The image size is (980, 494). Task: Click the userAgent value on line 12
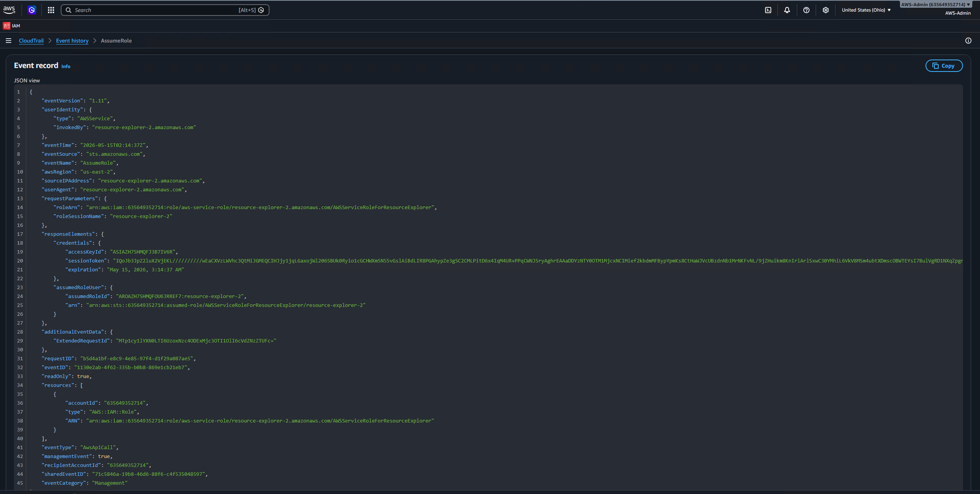coord(132,190)
